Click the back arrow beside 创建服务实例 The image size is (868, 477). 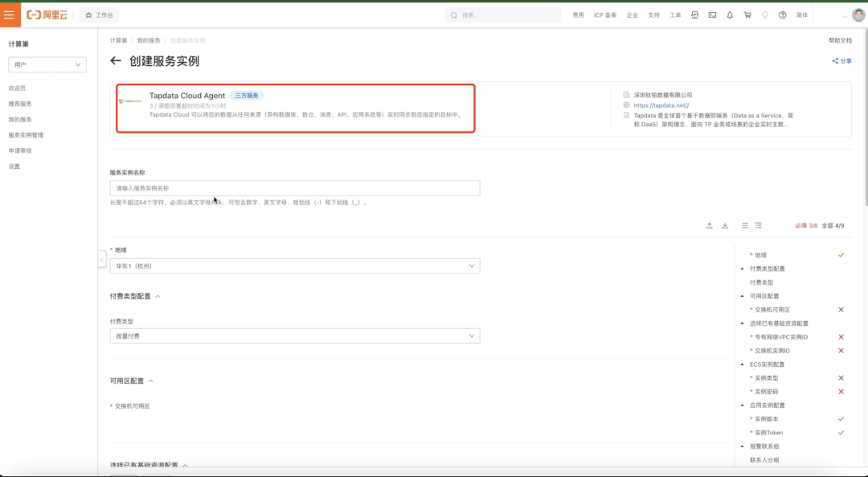[x=115, y=61]
